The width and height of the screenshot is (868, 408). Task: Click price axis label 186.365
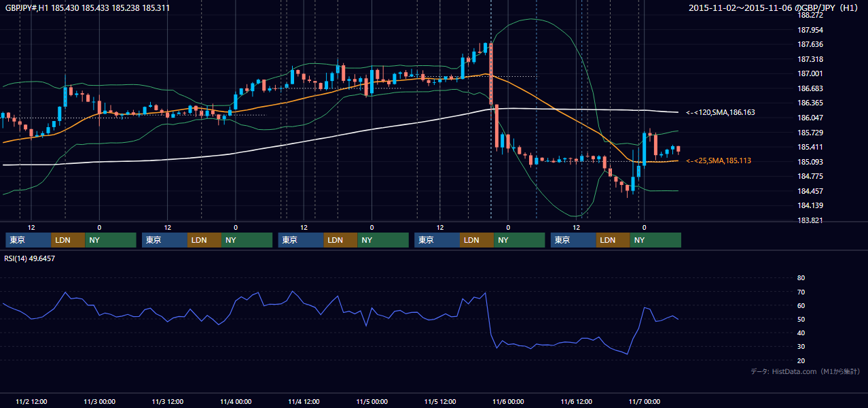pos(810,103)
